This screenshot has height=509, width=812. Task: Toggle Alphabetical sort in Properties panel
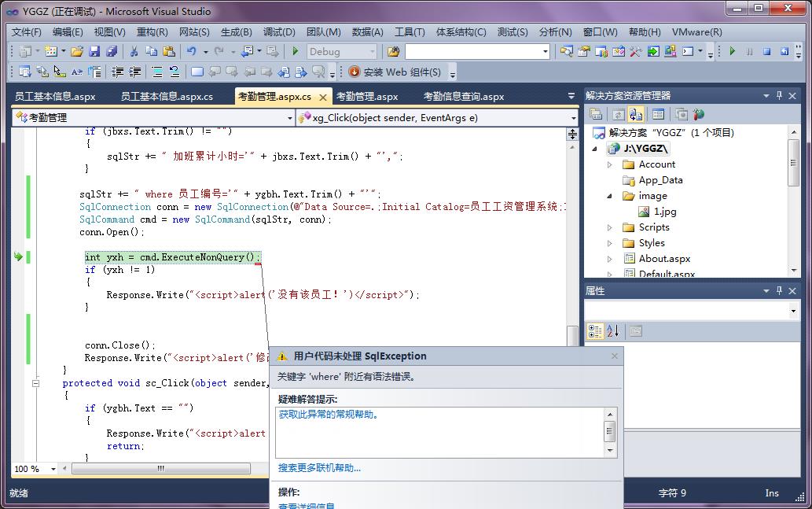[613, 330]
